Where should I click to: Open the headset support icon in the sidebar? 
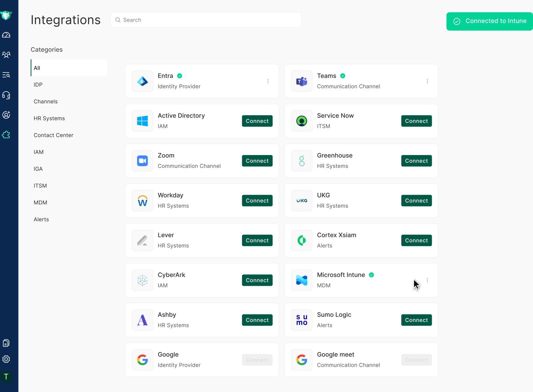tap(6, 95)
